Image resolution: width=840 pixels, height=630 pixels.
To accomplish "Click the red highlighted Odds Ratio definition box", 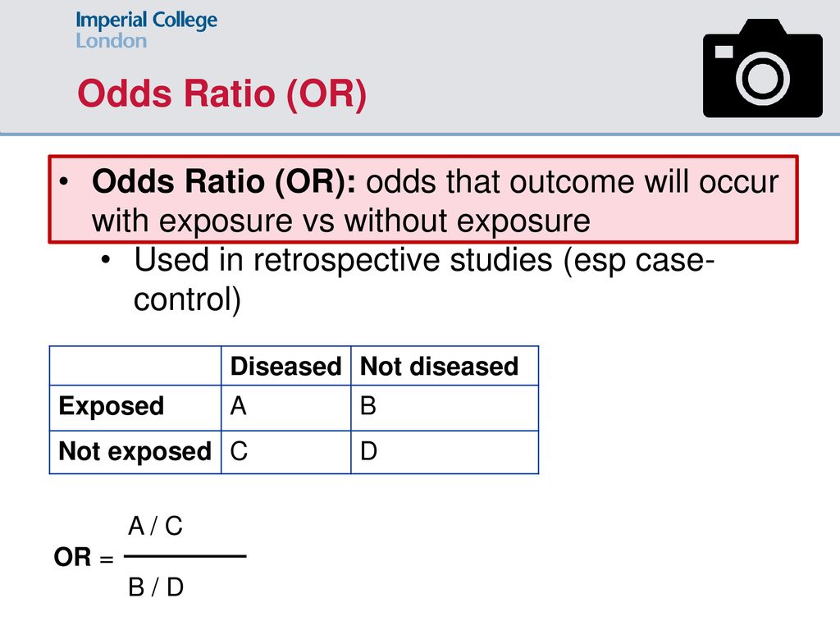I will [423, 199].
